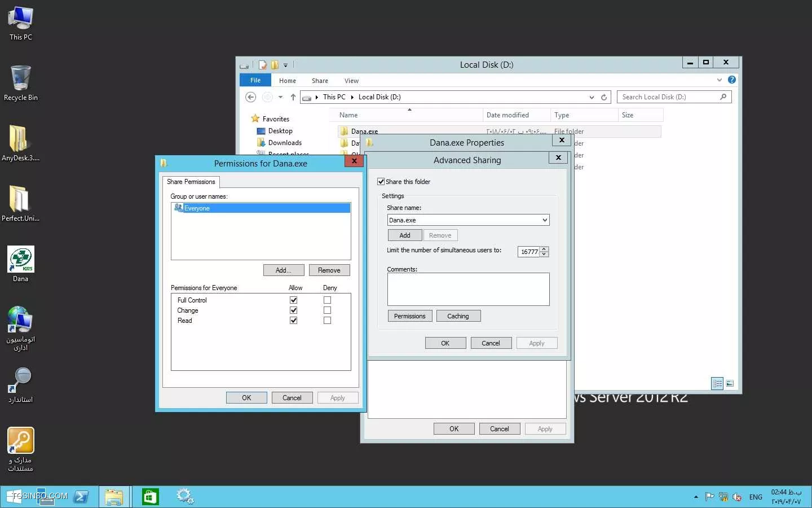Expand the Explorer ribbon chevron
Screen dimensions: 812x508
[x=720, y=80]
